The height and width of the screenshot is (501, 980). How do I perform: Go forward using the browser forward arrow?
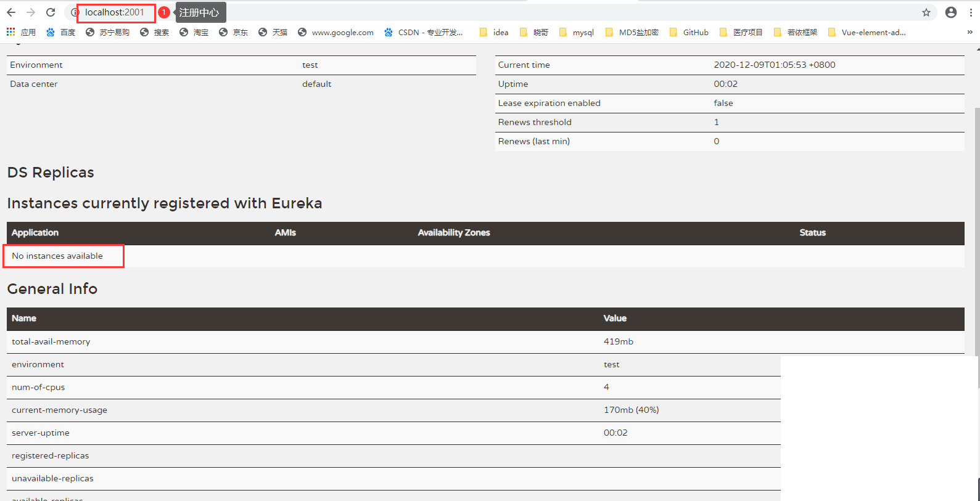[x=31, y=12]
